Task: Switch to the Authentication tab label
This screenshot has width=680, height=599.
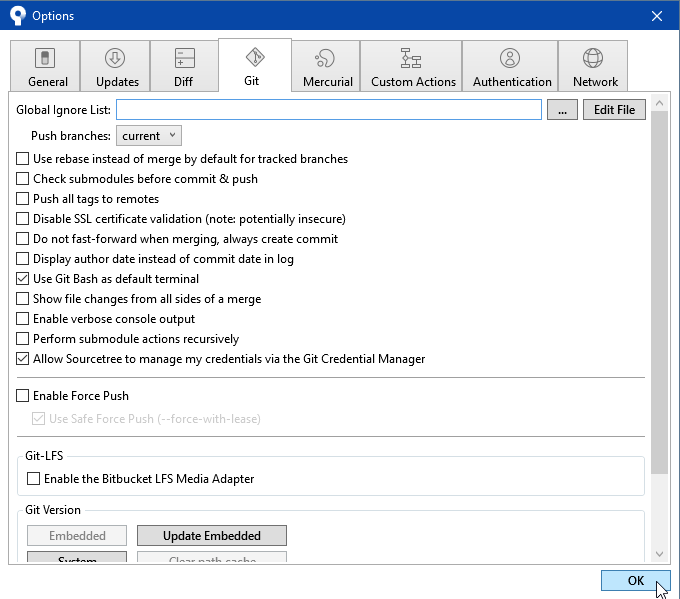Action: [512, 82]
